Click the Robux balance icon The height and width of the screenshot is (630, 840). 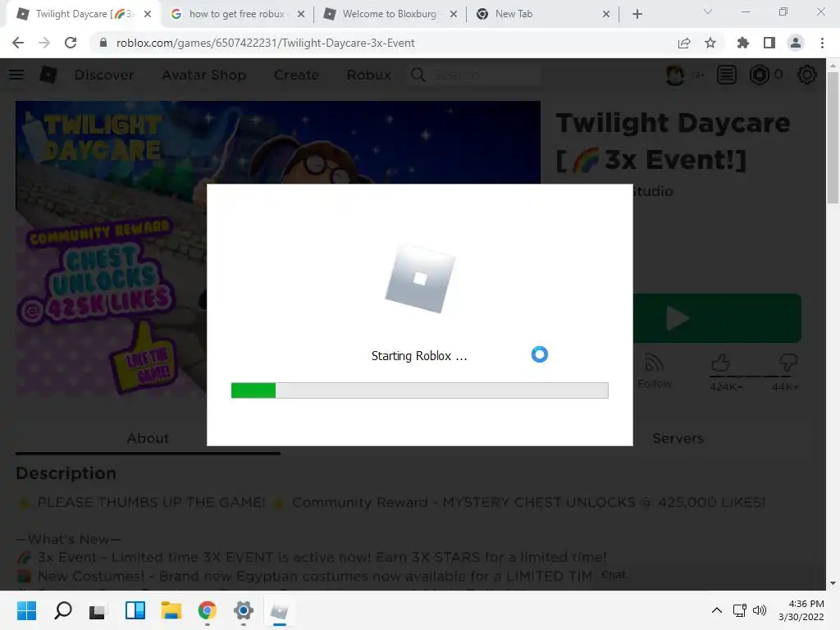759,75
